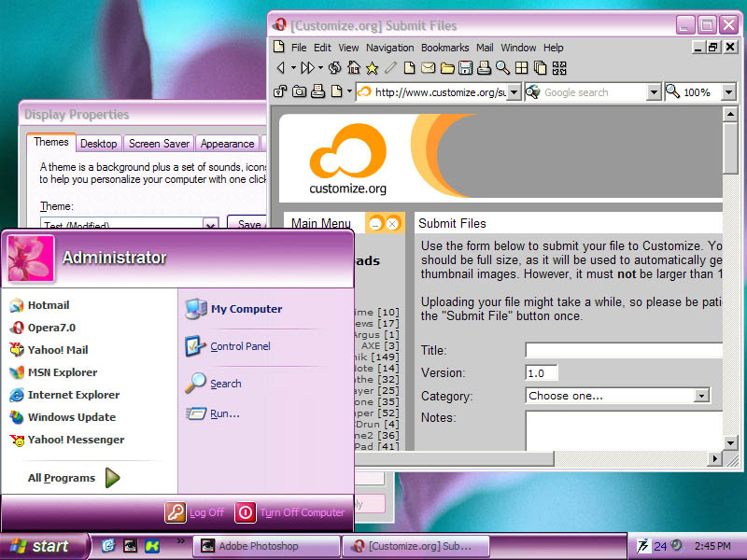Enter full screen with four-arrows icon
Screen dimensions: 747x560
tap(559, 68)
